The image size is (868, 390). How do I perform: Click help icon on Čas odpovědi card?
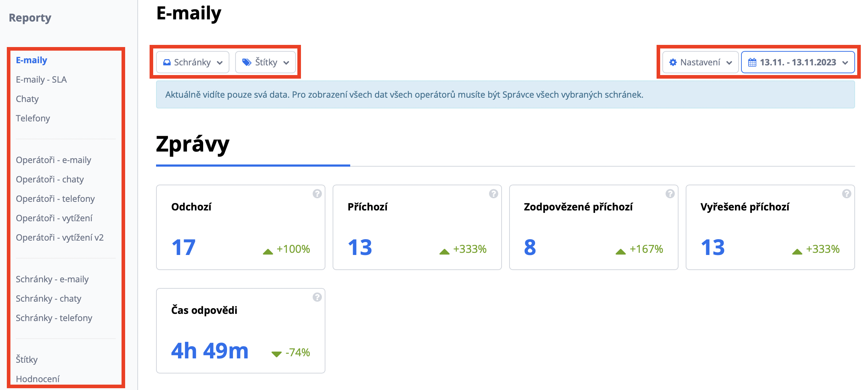pos(317,297)
